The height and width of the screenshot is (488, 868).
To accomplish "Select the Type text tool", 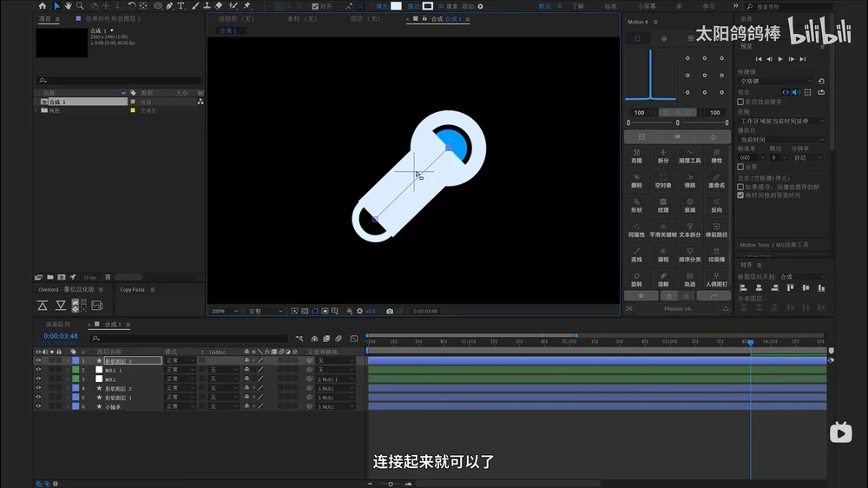I will click(x=181, y=6).
